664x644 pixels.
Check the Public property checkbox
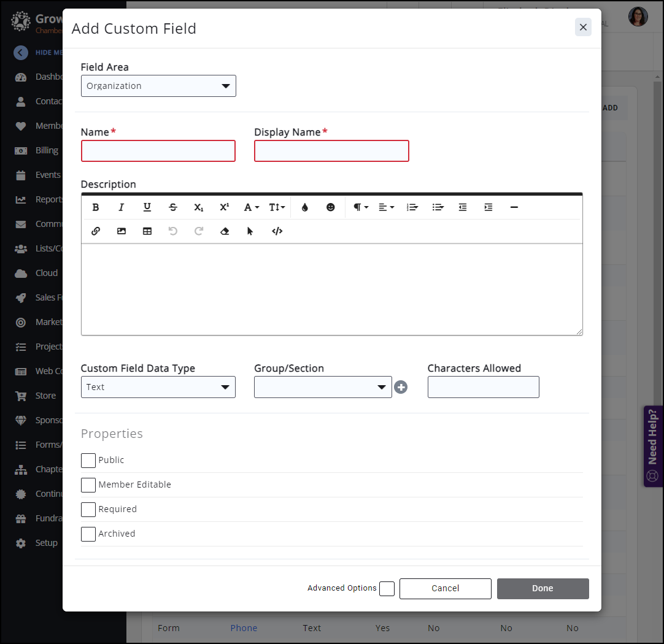coord(88,461)
